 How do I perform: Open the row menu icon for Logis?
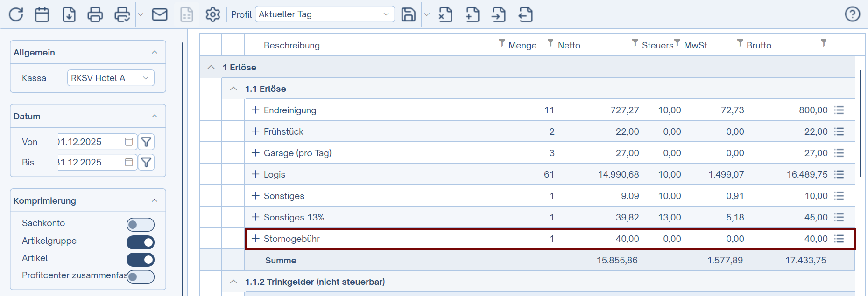839,174
